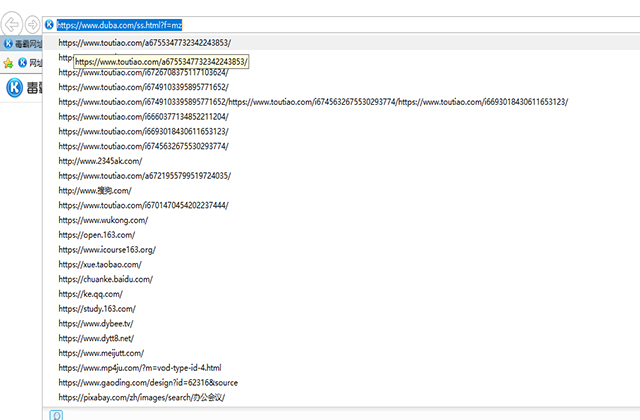Image resolution: width=640 pixels, height=420 pixels.
Task: Click the browser Forward arrow button
Action: pyautogui.click(x=32, y=24)
